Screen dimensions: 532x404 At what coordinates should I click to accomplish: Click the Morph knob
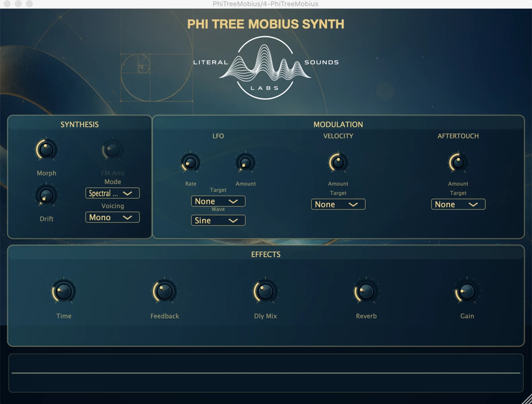pyautogui.click(x=46, y=149)
